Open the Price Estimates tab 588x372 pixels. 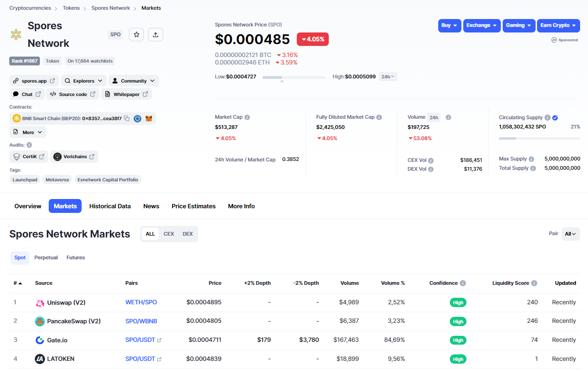[193, 206]
